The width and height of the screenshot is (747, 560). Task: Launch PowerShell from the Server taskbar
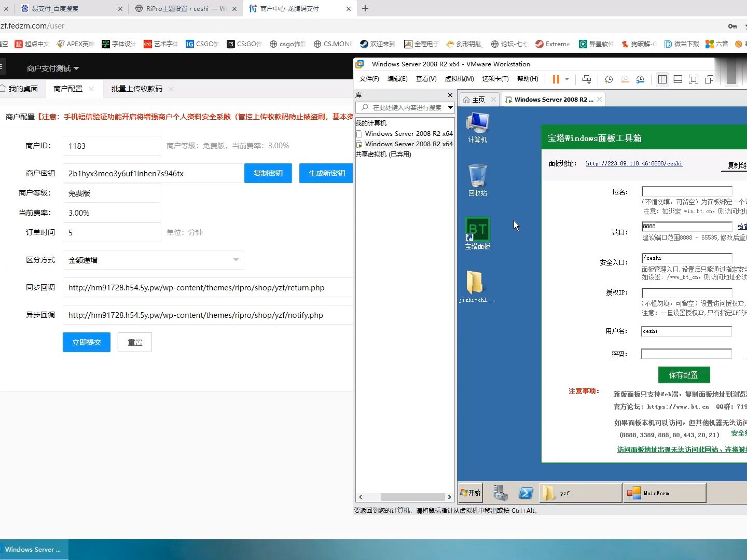(x=527, y=493)
